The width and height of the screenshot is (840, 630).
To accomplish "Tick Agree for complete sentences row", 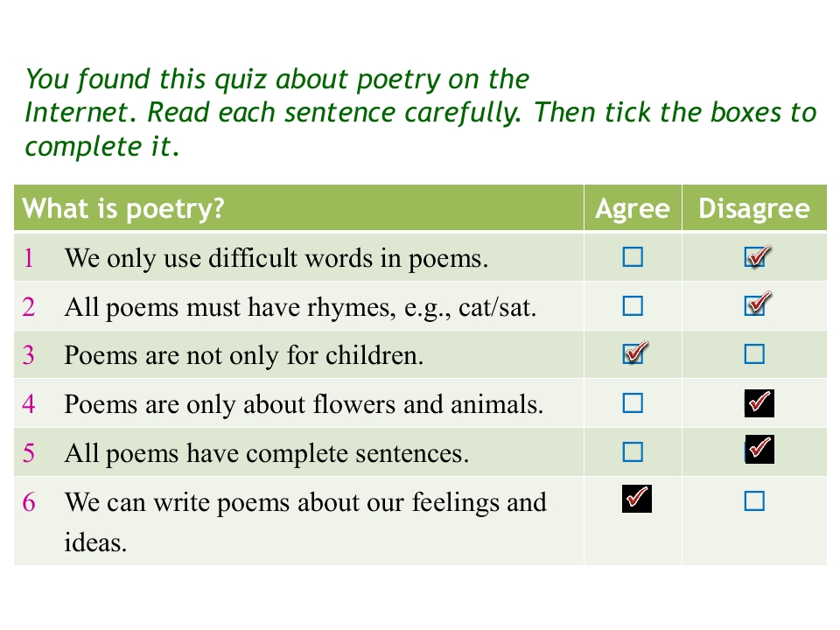I will [633, 452].
